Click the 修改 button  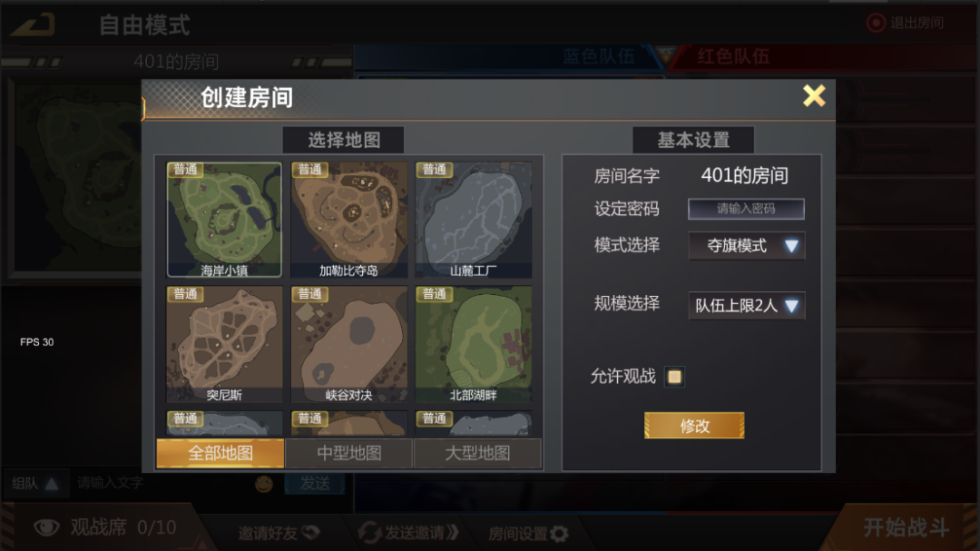tap(694, 426)
